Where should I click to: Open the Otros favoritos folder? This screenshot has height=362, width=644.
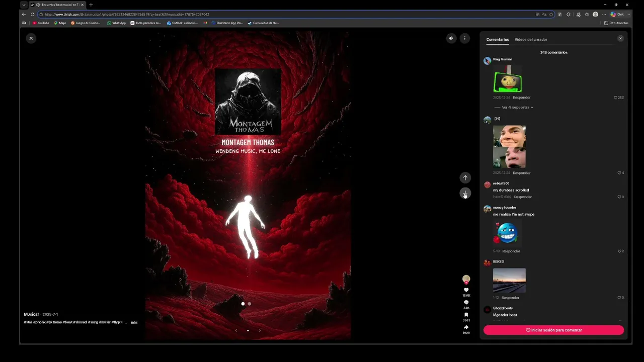[x=616, y=23]
